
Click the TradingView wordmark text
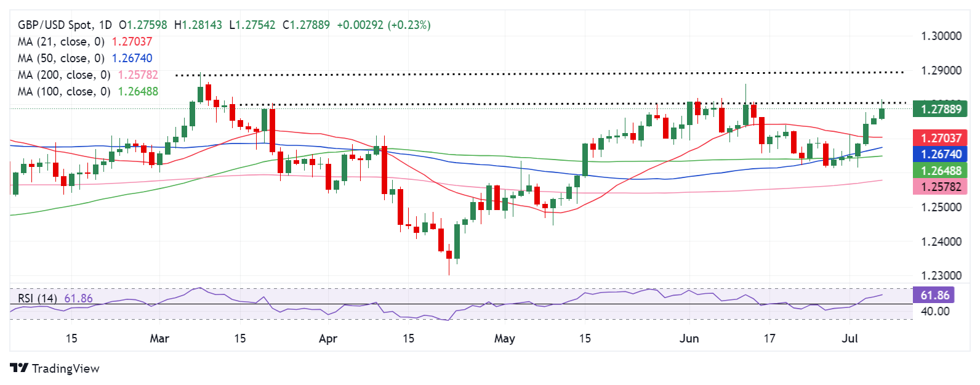click(65, 368)
